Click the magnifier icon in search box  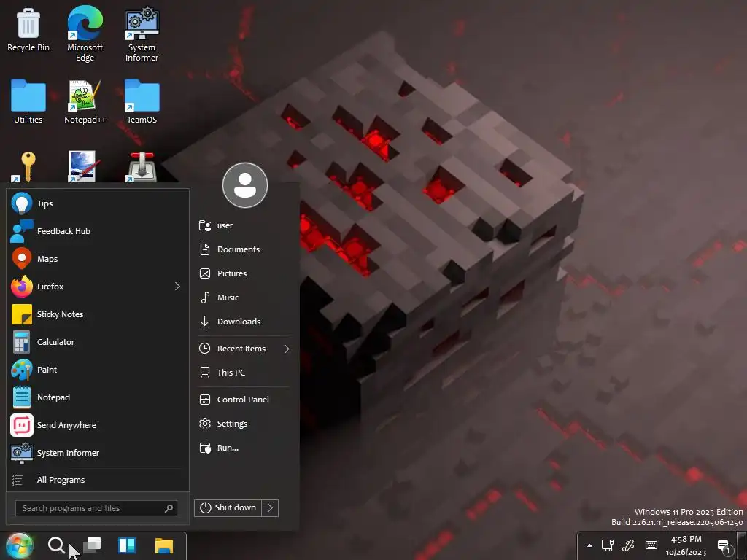[169, 508]
